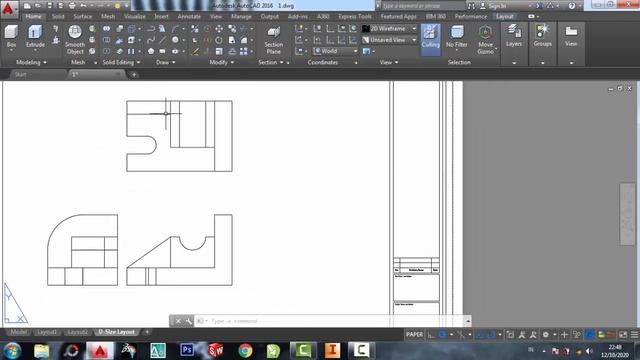Open SolidWorks from the taskbar
640x360 pixels.
pyautogui.click(x=216, y=350)
